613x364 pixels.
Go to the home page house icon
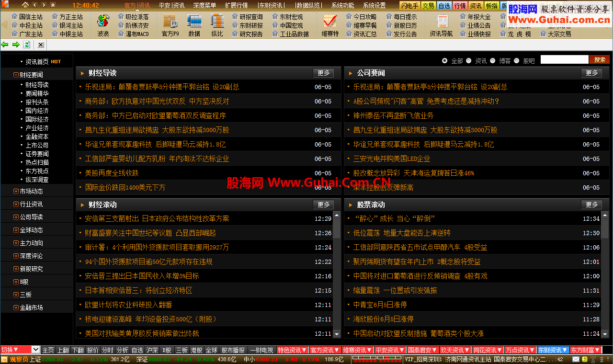[25, 5]
